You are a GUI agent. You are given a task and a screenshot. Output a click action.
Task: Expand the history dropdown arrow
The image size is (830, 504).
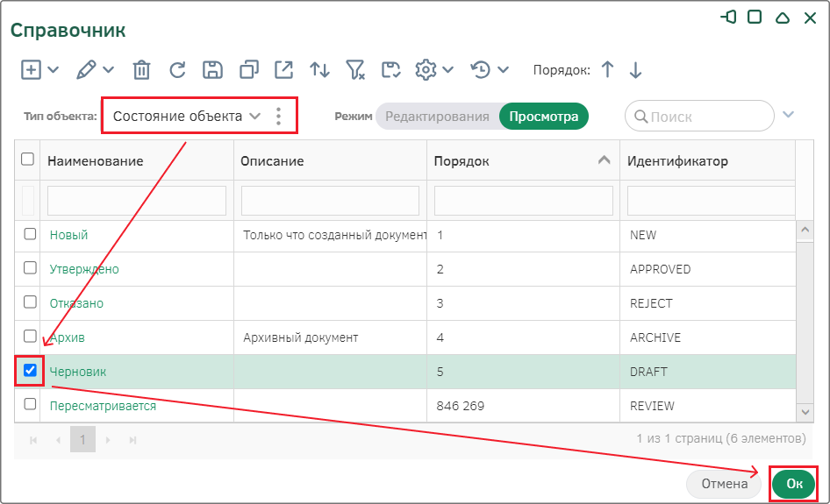[x=504, y=70]
